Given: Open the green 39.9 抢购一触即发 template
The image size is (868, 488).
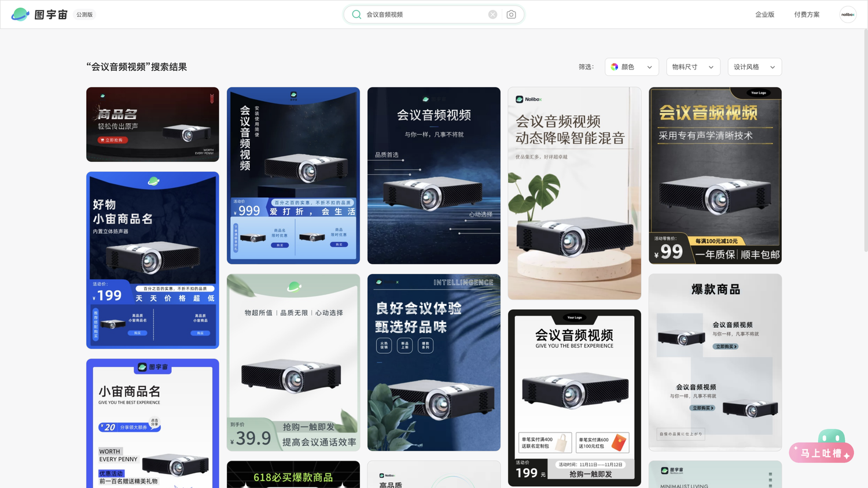Looking at the screenshot, I should pyautogui.click(x=293, y=363).
